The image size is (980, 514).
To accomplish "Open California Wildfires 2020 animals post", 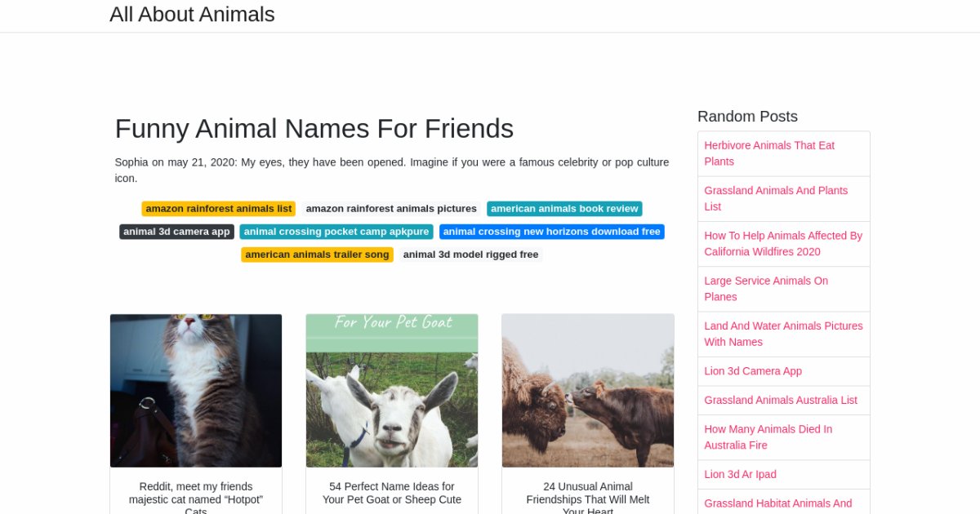I will point(782,243).
